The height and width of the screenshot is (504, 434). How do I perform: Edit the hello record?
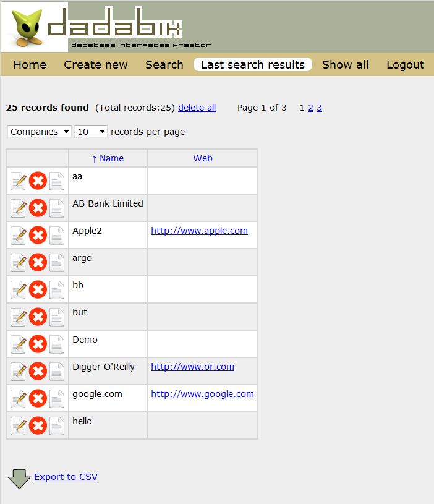tap(19, 426)
